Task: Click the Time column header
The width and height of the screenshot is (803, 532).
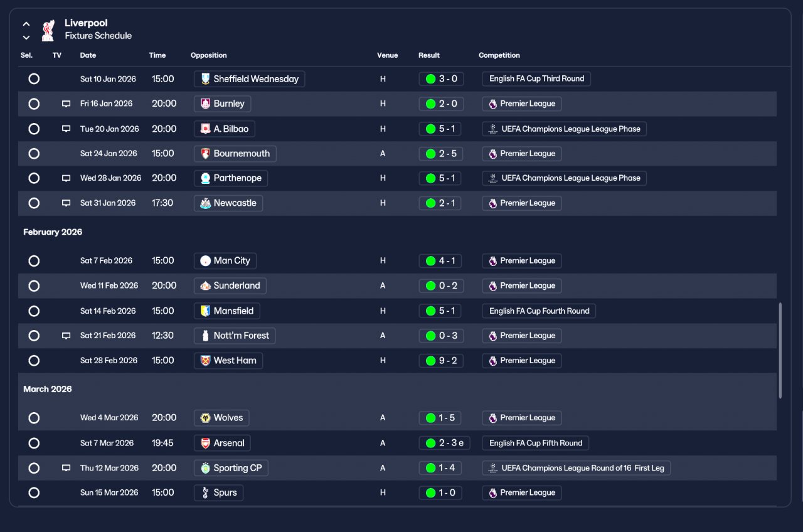Action: pos(157,55)
